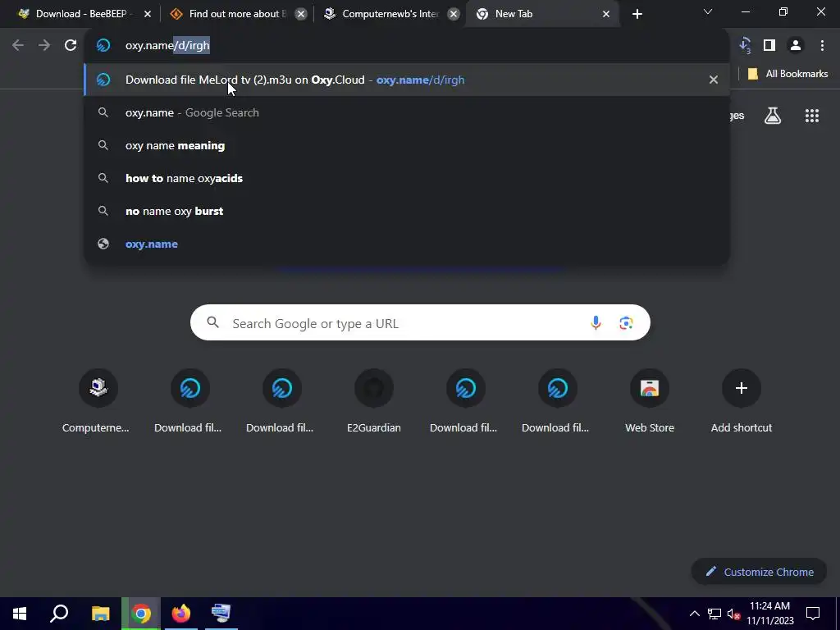The height and width of the screenshot is (630, 840).
Task: Choose the 'oxy.name - Google Search' suggestion
Action: tap(407, 112)
